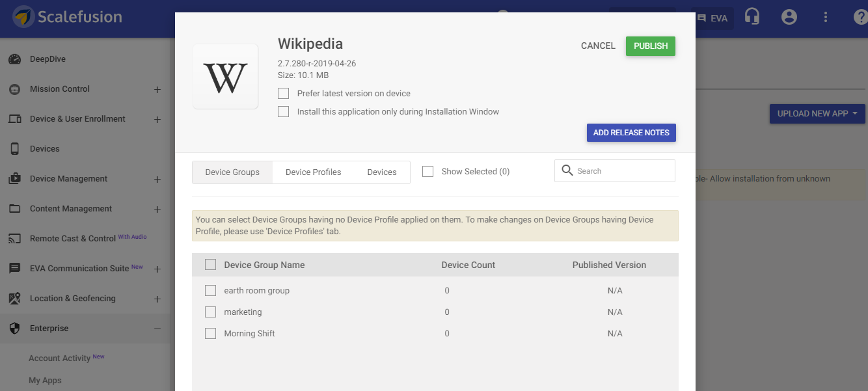
Task: Toggle the Show Selected (0) checkbox
Action: coord(427,172)
